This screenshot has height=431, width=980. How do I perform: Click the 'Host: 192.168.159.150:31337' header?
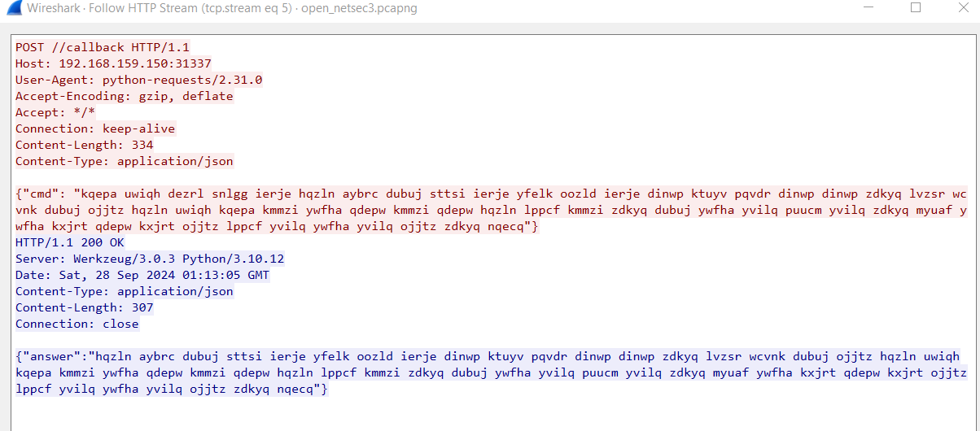tap(114, 63)
